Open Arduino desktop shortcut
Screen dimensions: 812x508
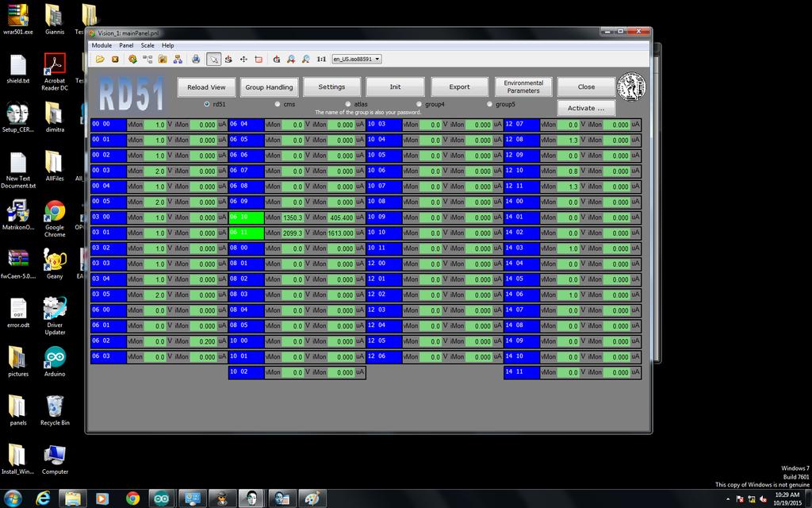(x=55, y=361)
